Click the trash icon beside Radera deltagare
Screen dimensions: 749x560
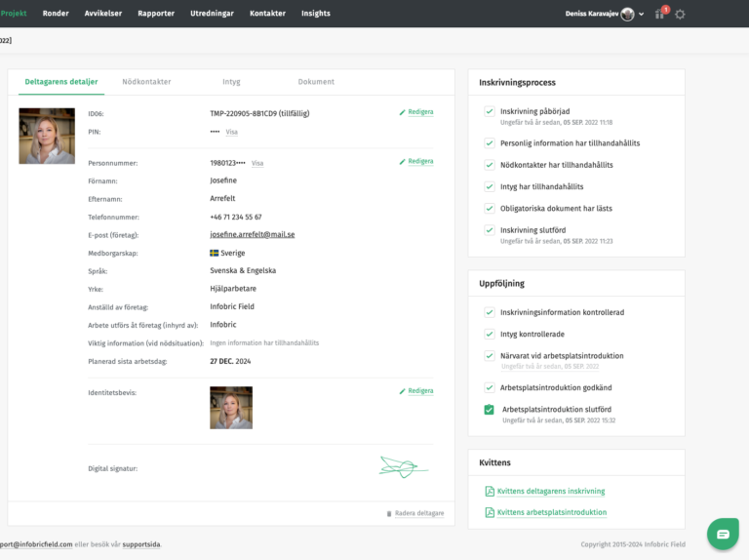point(389,513)
